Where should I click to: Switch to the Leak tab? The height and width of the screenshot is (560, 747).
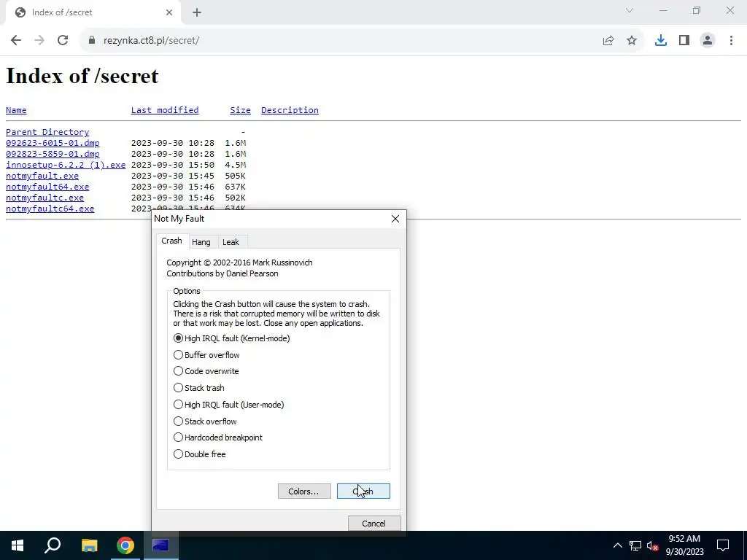click(x=231, y=242)
